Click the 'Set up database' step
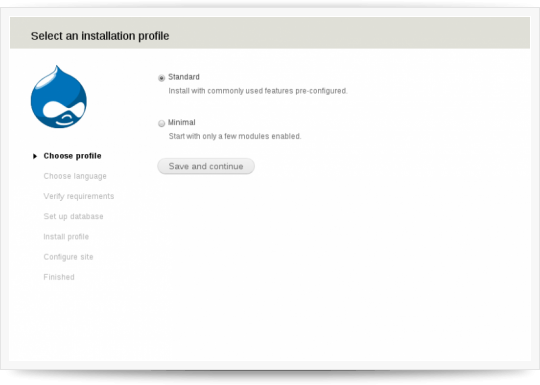 [73, 217]
